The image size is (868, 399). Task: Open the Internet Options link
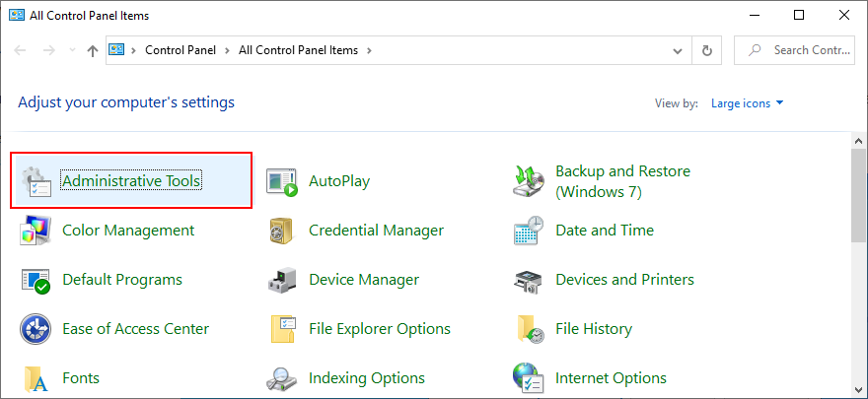[611, 378]
